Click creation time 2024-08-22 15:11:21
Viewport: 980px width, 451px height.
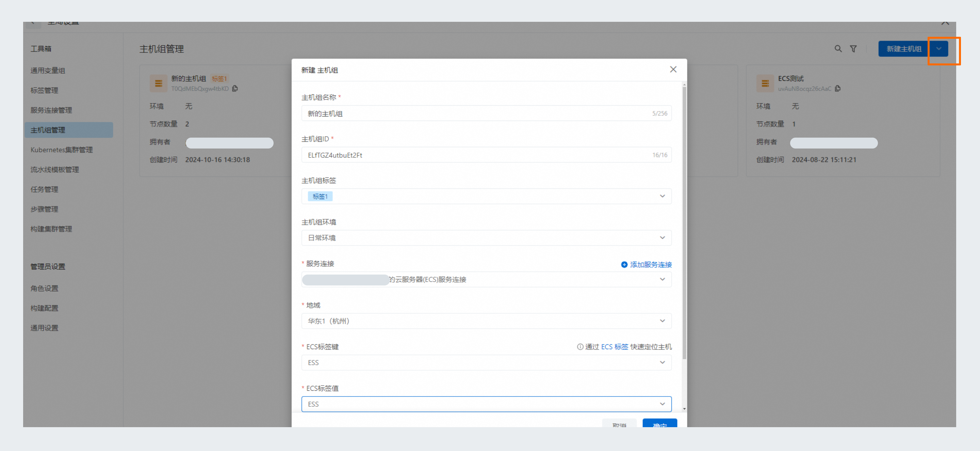[x=824, y=160]
